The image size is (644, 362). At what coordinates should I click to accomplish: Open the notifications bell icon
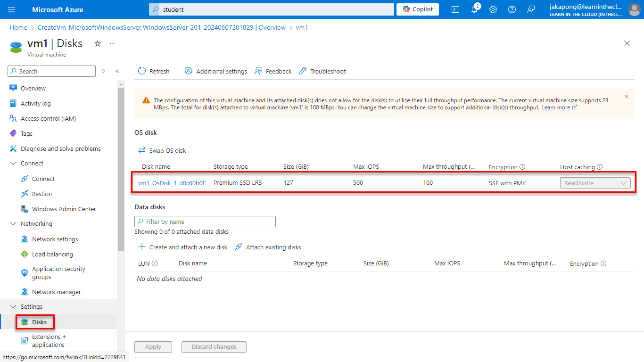(474, 9)
